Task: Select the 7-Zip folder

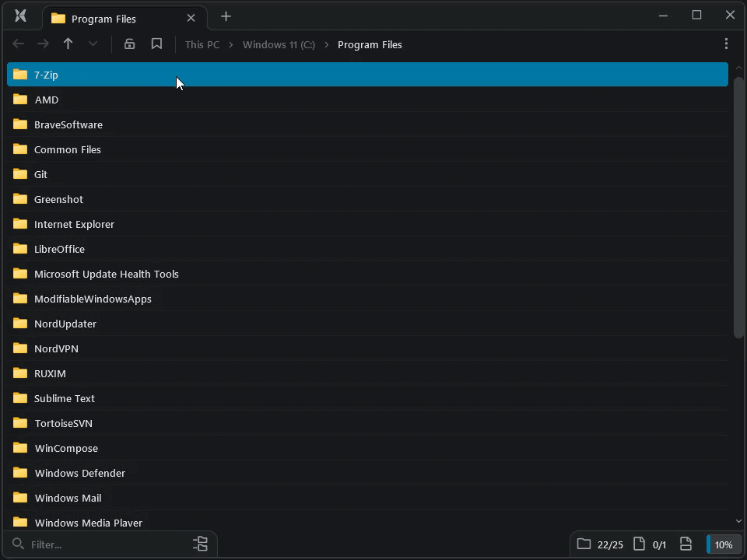Action: [367, 75]
